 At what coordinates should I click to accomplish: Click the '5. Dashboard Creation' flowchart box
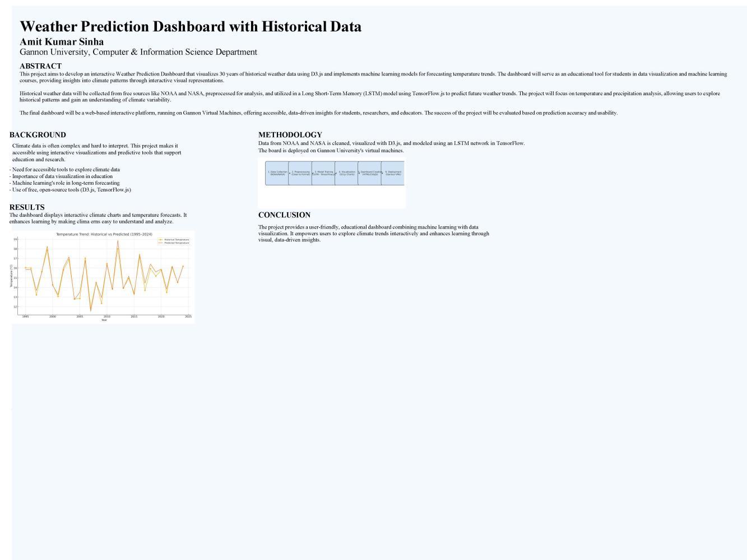click(370, 174)
